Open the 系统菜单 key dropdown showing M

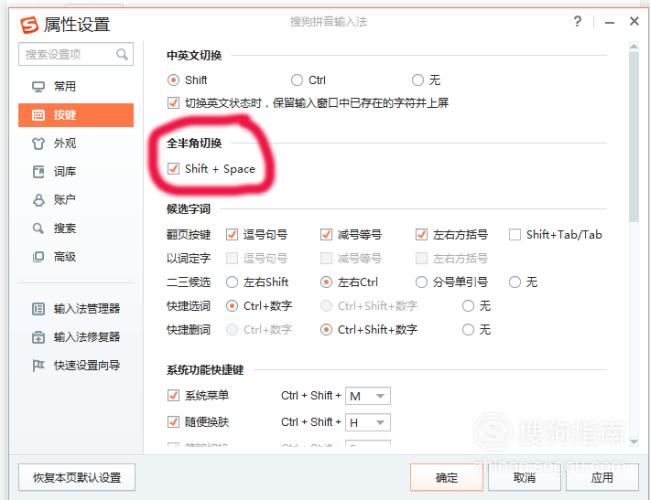(368, 396)
